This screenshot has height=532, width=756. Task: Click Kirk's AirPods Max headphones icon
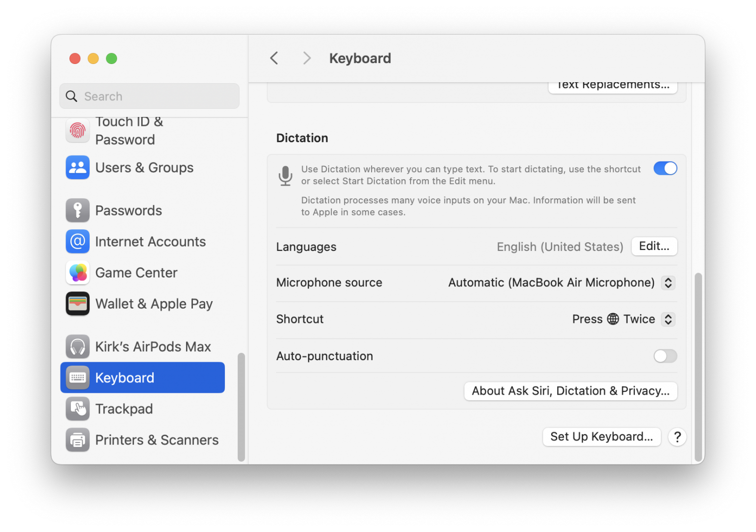point(77,346)
